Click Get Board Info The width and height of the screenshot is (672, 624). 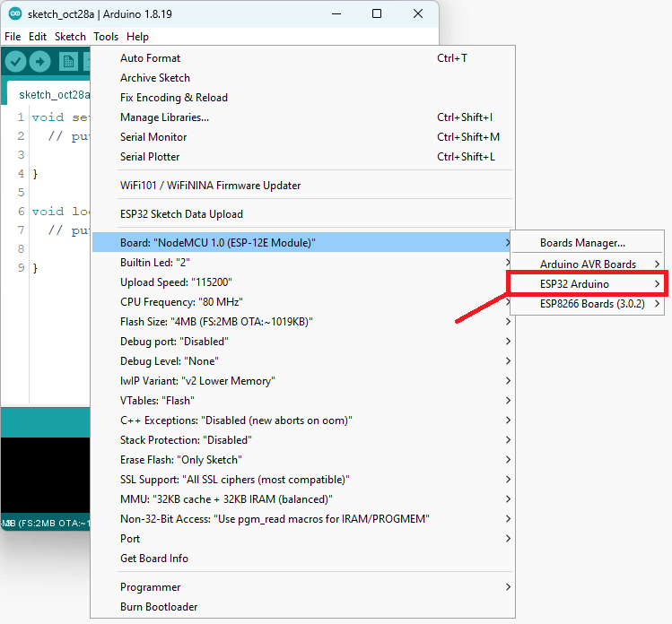pos(302,558)
